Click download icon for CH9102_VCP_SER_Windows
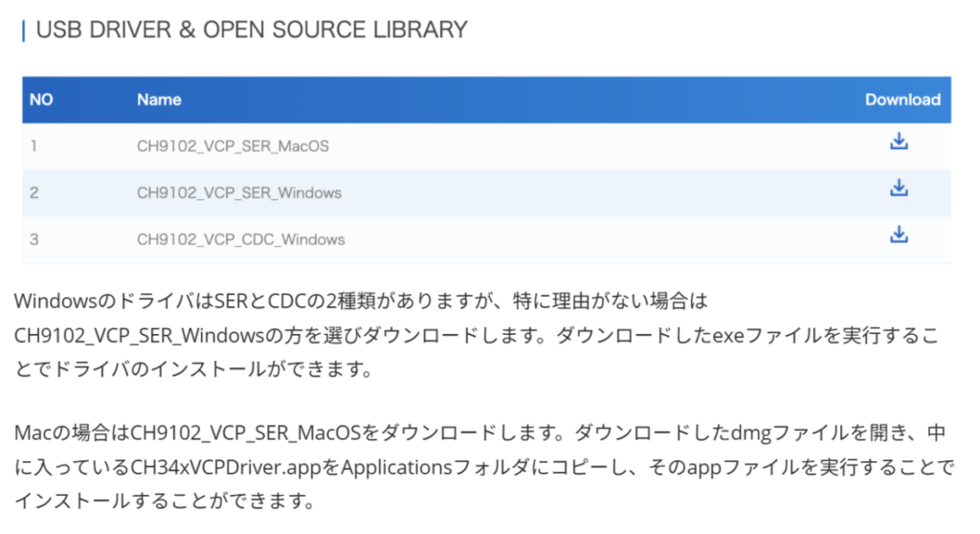The height and width of the screenshot is (534, 980). coord(899,188)
